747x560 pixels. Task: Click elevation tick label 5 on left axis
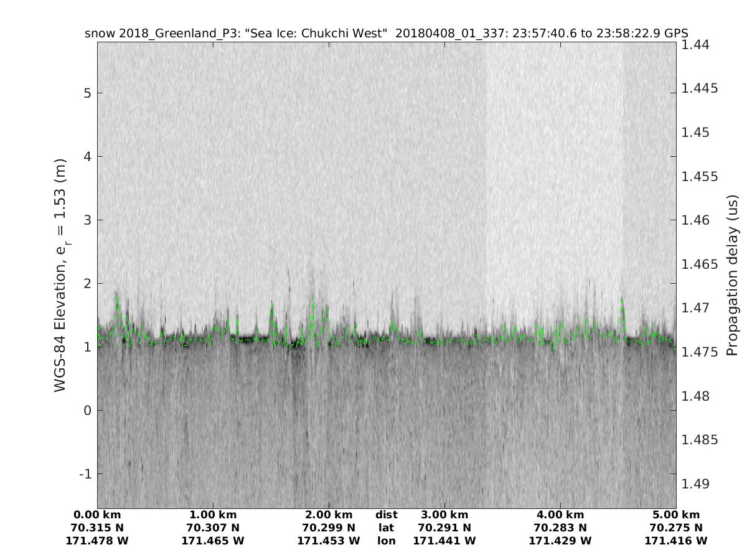click(88, 93)
